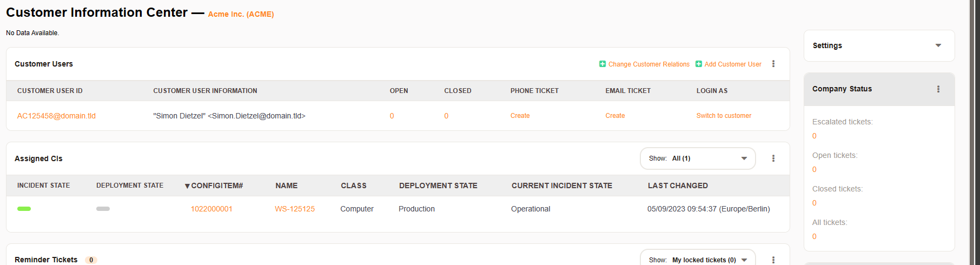
Task: Click the green plus icon beside Change Customer Relations
Action: [602, 64]
